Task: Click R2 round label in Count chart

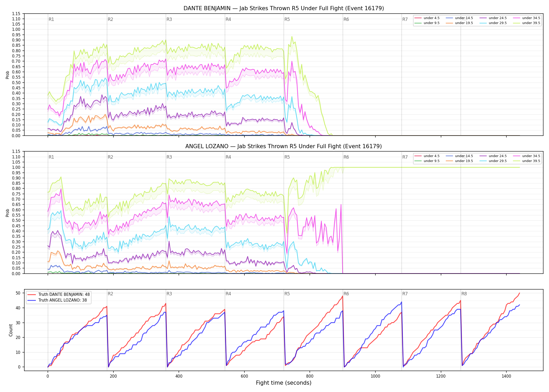Action: point(110,294)
